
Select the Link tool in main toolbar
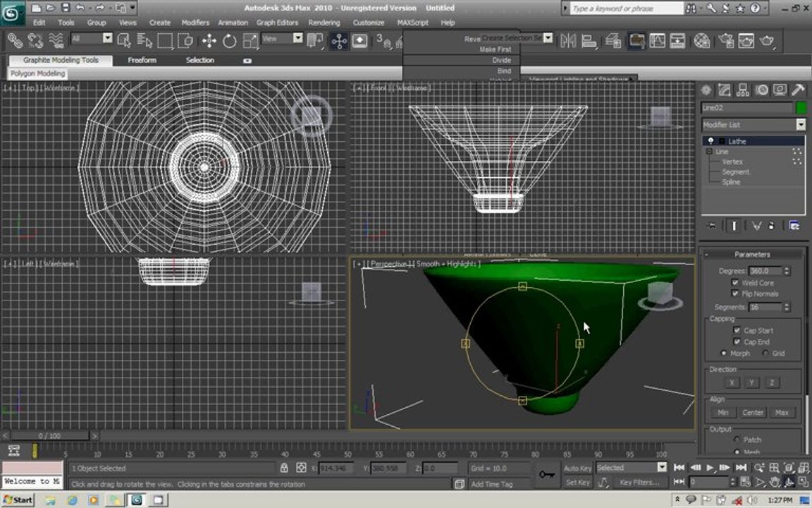(x=15, y=40)
